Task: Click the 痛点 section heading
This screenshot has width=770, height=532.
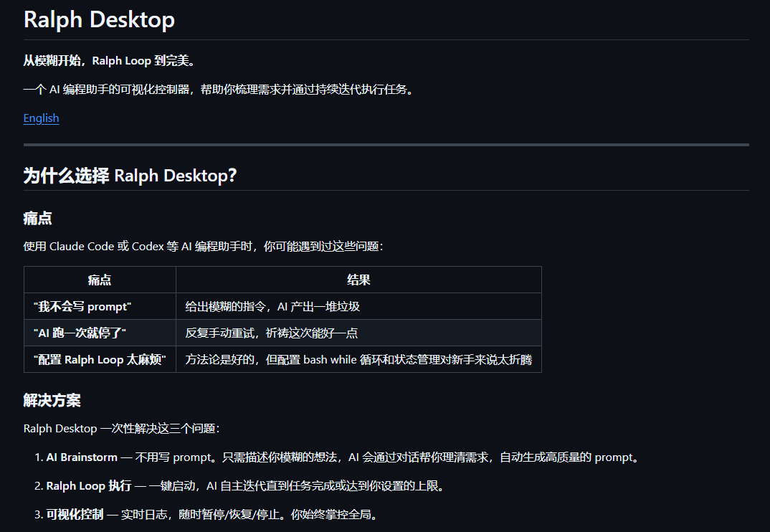Action: click(x=37, y=218)
